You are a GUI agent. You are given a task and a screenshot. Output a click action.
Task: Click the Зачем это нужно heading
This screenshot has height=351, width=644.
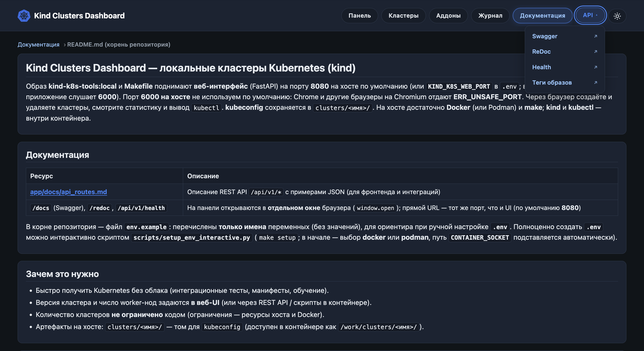pos(62,274)
